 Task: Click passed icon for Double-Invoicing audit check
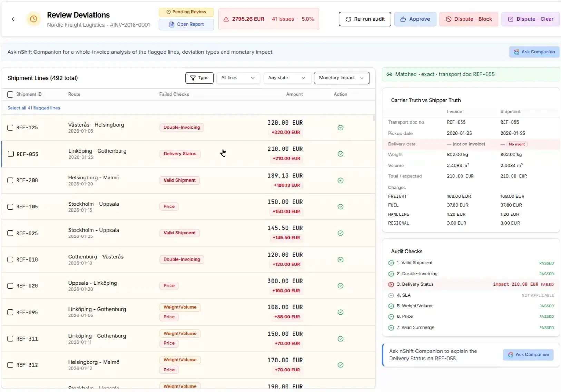(391, 274)
